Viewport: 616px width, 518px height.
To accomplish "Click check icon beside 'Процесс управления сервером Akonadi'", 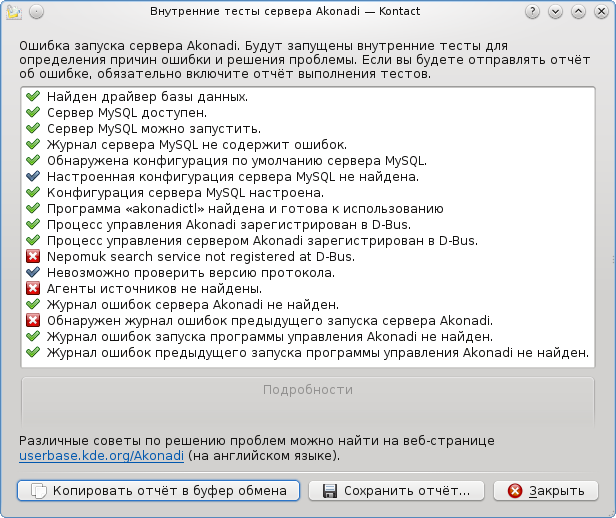I will pos(33,240).
